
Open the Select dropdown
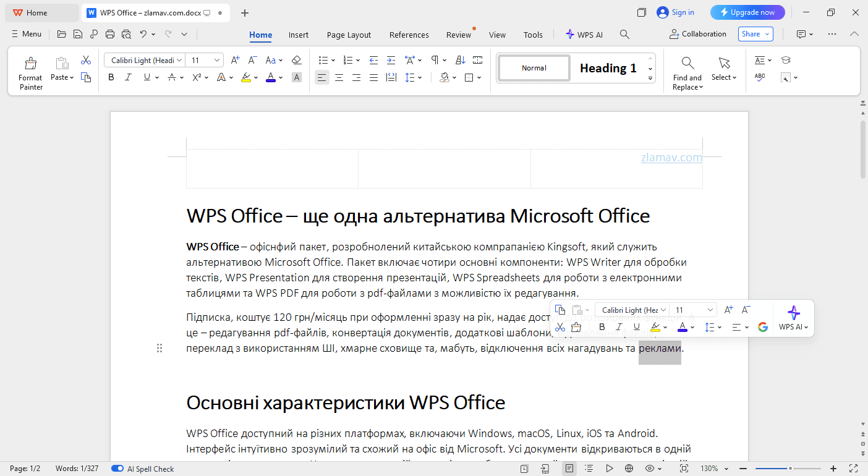[x=724, y=77]
